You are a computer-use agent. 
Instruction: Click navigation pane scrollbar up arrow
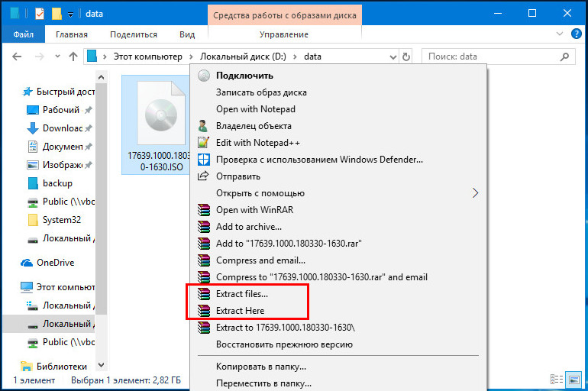[101, 77]
